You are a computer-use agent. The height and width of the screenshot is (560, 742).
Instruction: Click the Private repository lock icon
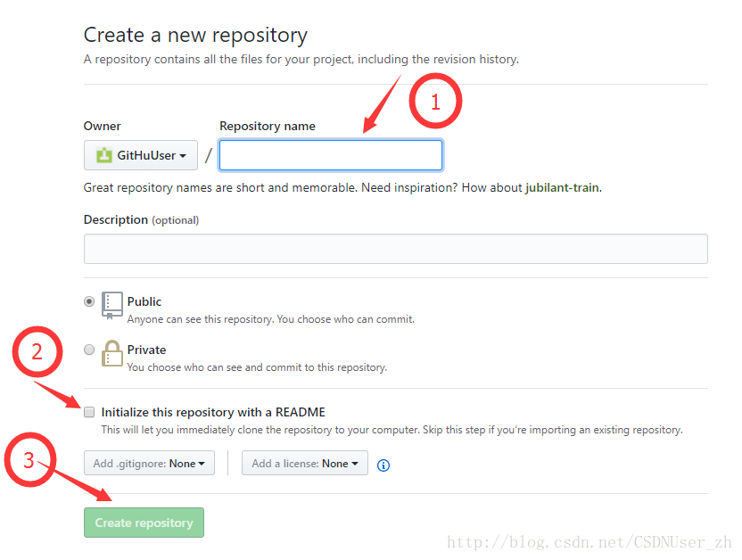coord(112,353)
